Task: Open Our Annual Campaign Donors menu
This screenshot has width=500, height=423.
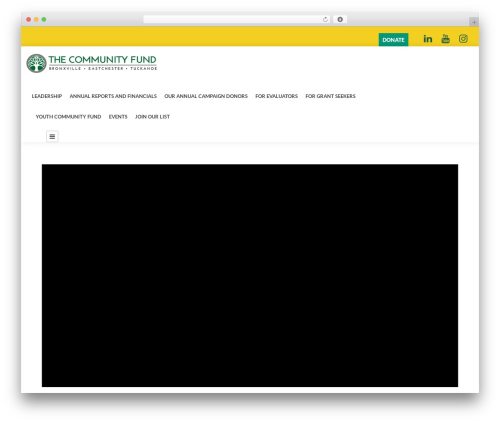Action: coord(206,96)
